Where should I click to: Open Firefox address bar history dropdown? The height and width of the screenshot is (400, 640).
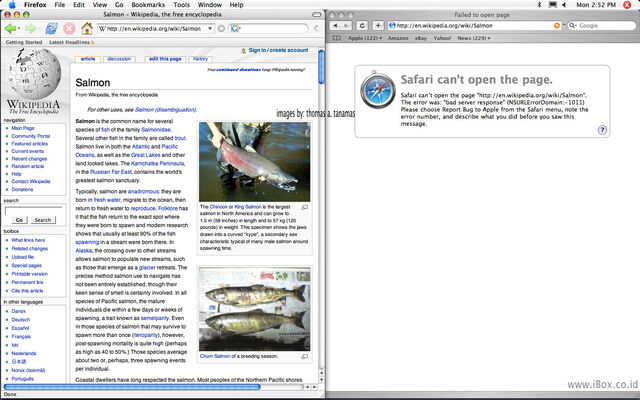[210, 29]
